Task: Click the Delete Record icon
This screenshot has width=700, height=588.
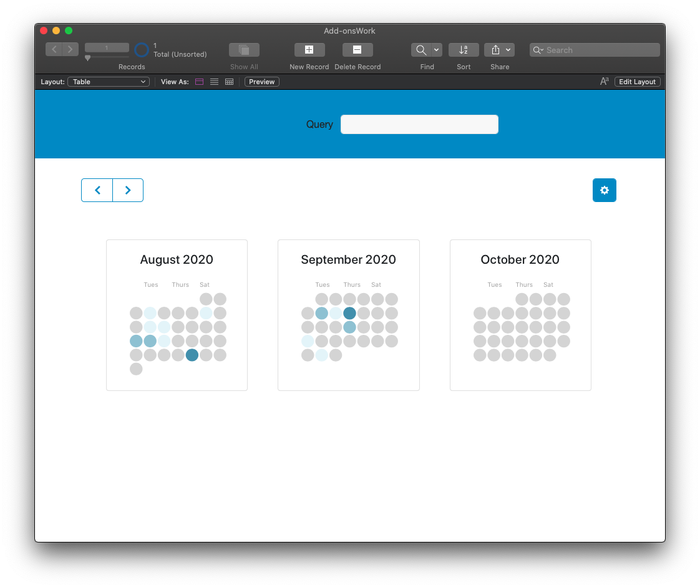Action: (x=357, y=49)
